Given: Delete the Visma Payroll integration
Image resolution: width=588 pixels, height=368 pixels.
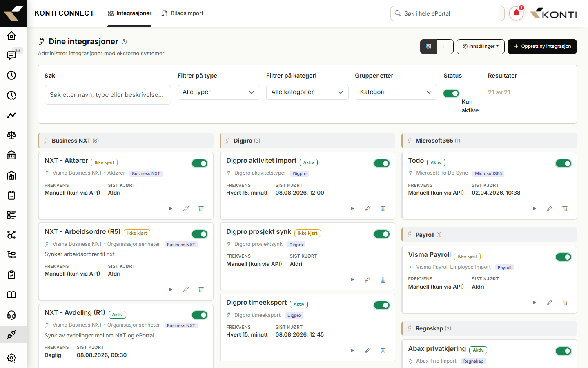Looking at the screenshot, I should [565, 303].
